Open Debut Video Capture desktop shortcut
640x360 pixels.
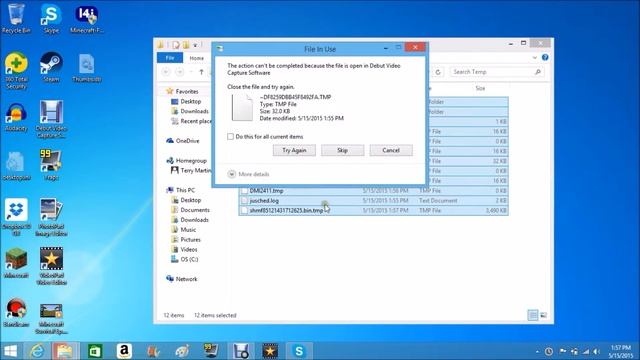coord(51,120)
